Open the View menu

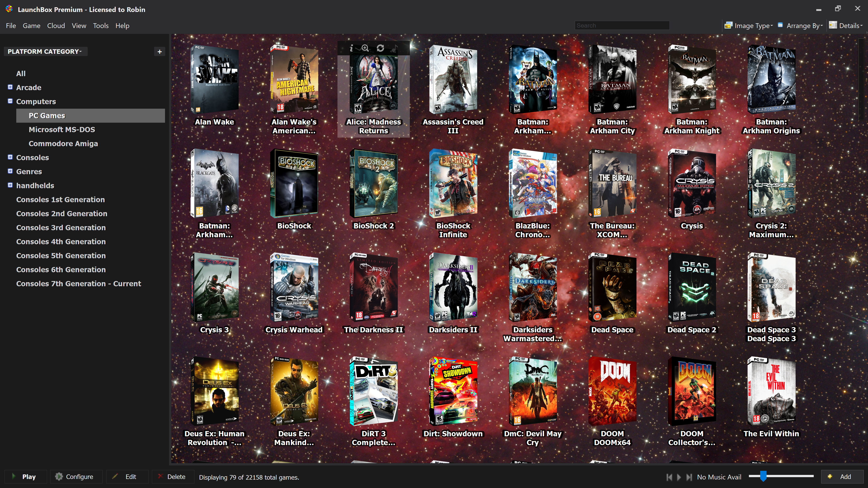(x=79, y=26)
